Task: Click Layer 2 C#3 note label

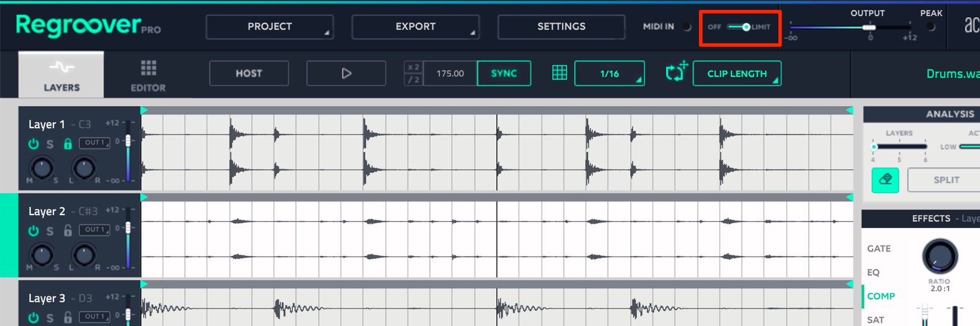Action: click(88, 211)
